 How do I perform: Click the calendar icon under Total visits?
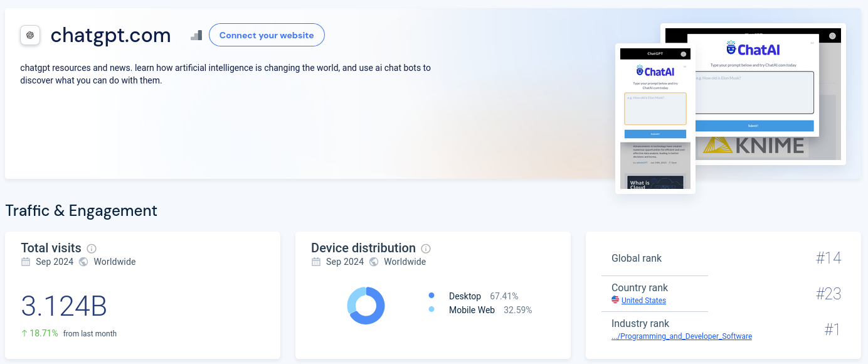tap(26, 262)
